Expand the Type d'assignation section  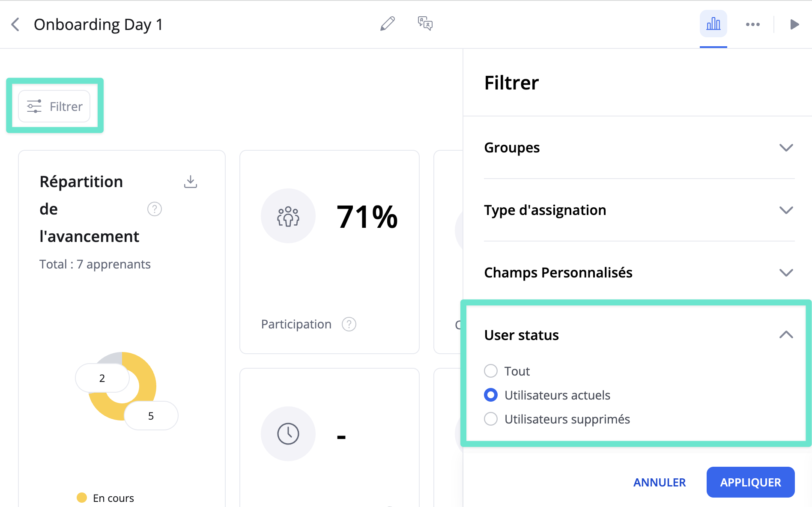[639, 210]
